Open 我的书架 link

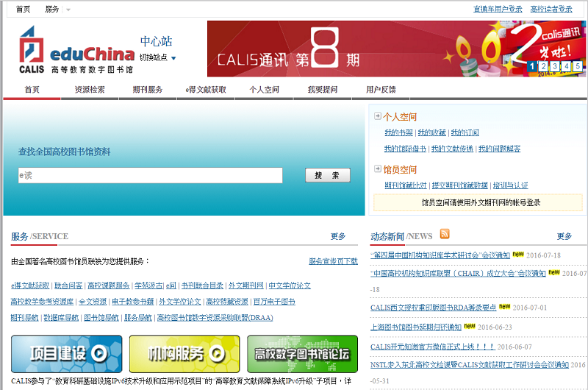[398, 132]
